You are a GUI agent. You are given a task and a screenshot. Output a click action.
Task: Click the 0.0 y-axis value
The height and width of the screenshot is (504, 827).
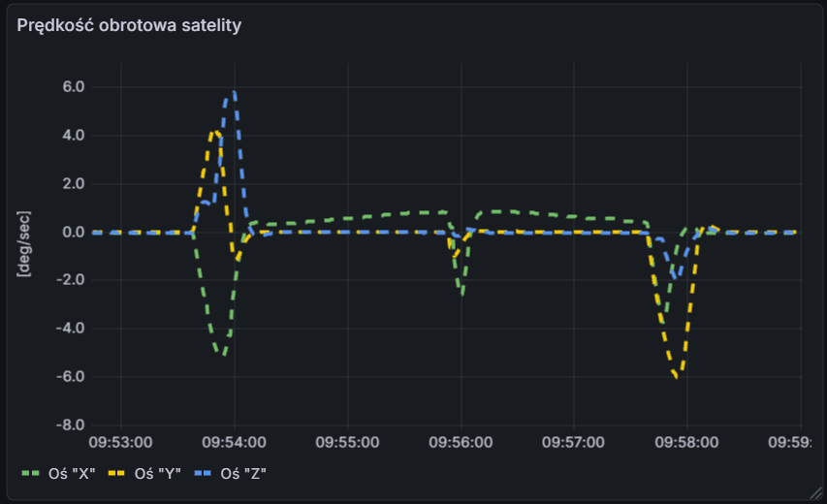tap(74, 232)
